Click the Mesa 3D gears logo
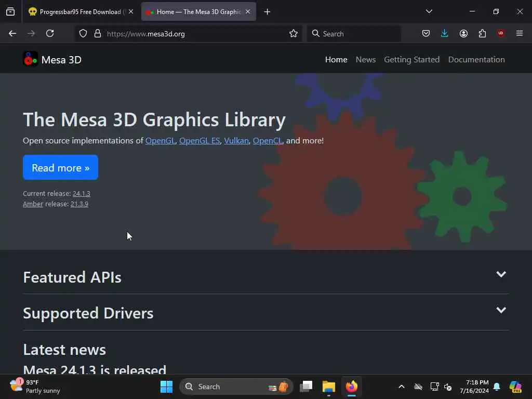 pos(30,59)
